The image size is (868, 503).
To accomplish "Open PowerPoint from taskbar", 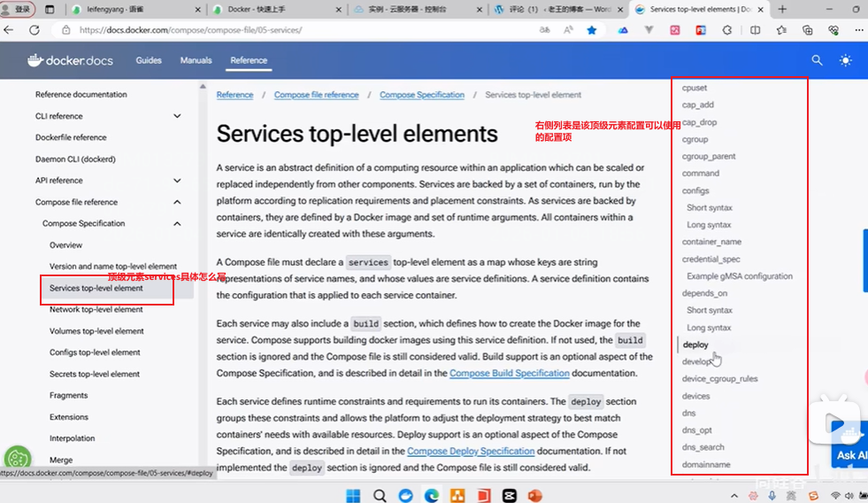I will point(534,495).
